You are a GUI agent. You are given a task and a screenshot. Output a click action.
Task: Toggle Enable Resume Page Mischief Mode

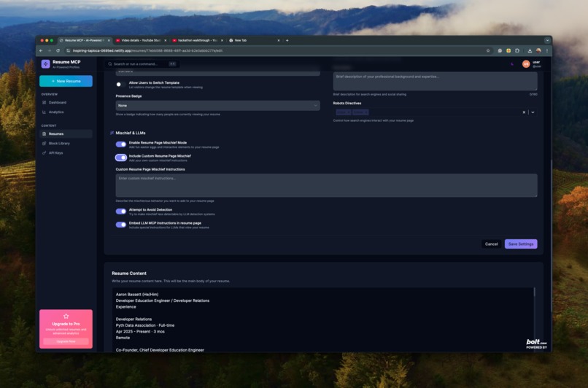(x=121, y=144)
